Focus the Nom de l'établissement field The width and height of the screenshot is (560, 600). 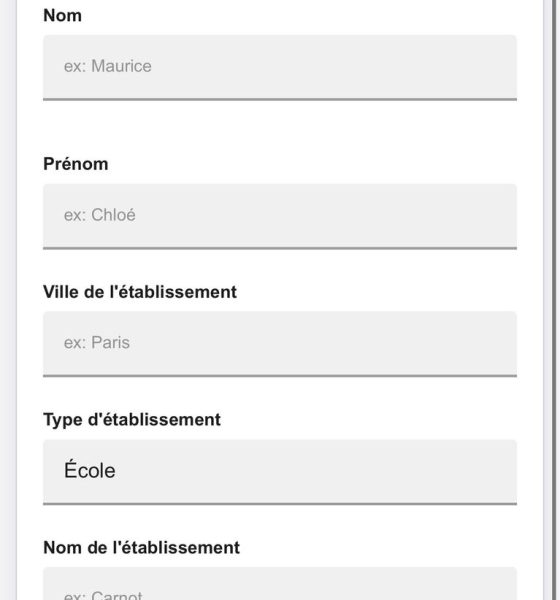[280, 584]
